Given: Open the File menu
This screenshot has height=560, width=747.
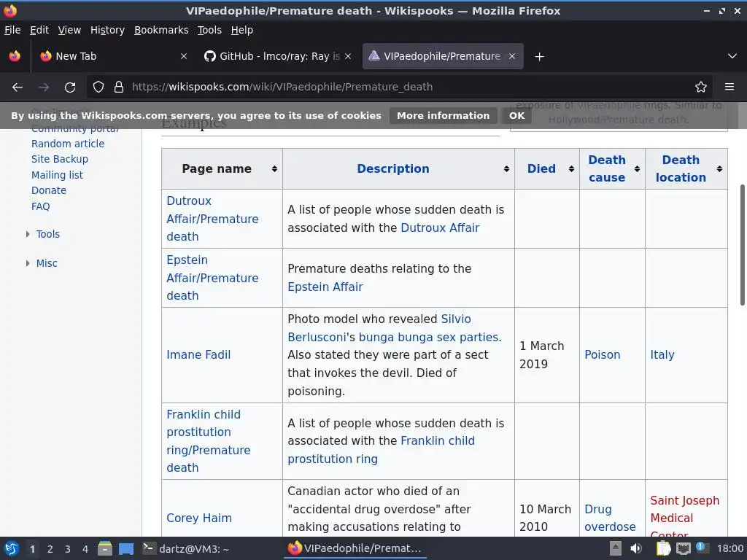Looking at the screenshot, I should click(x=12, y=30).
